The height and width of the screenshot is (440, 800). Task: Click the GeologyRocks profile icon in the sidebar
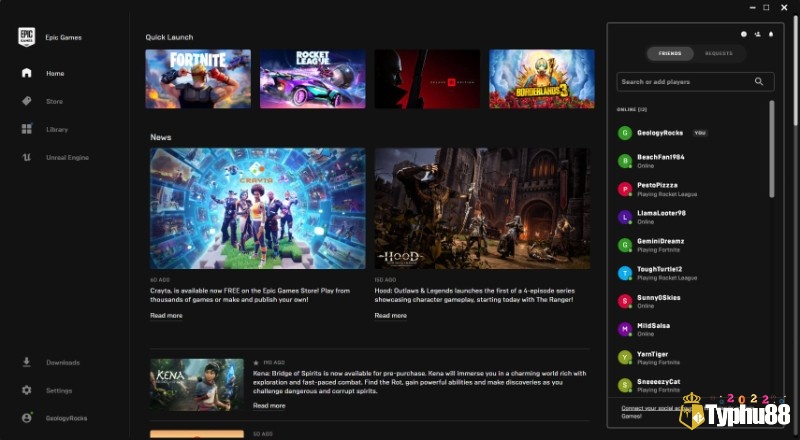(x=27, y=418)
